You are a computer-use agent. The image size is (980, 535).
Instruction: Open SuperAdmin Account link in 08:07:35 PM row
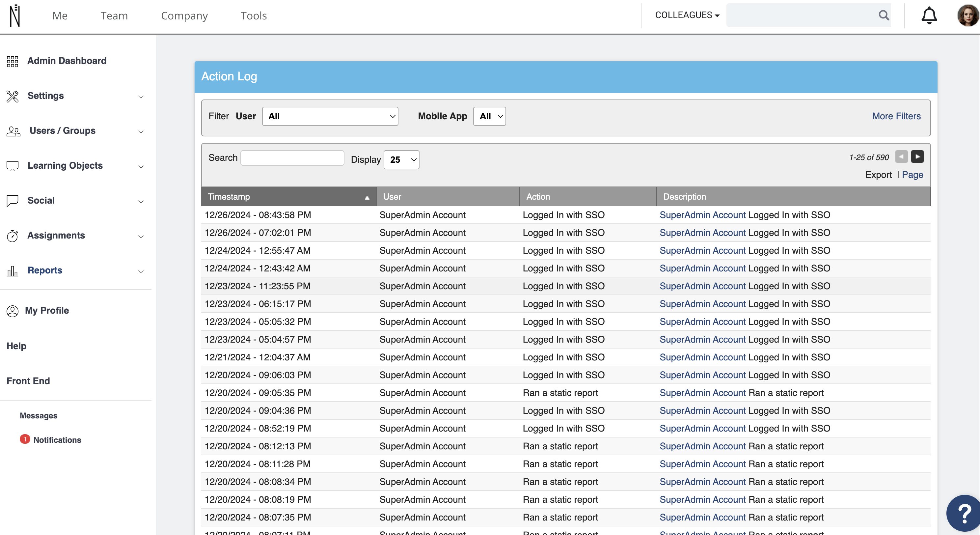tap(702, 517)
